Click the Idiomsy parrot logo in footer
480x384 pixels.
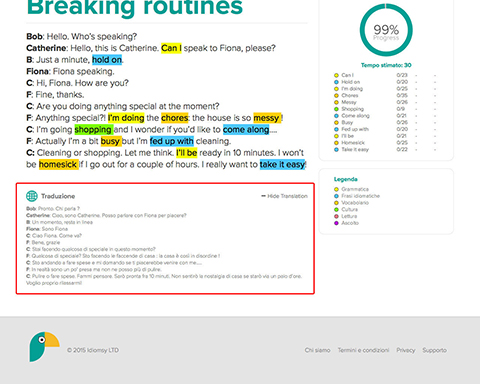pos(44,347)
